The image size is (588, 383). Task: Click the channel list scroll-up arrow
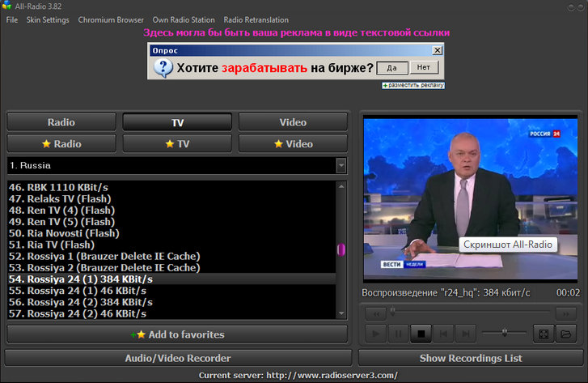(x=341, y=186)
